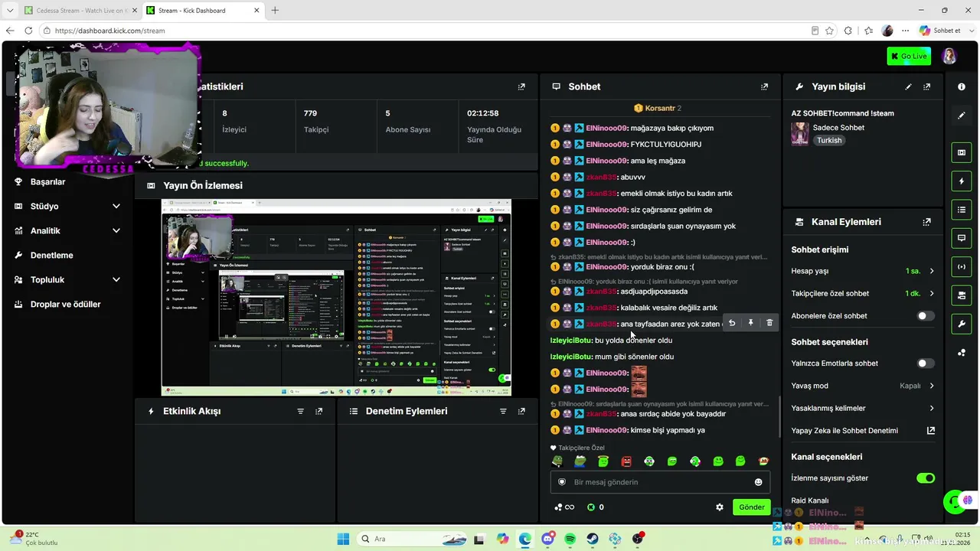Open Discord from the taskbar
This screenshot has width=980, height=551.
(x=547, y=540)
